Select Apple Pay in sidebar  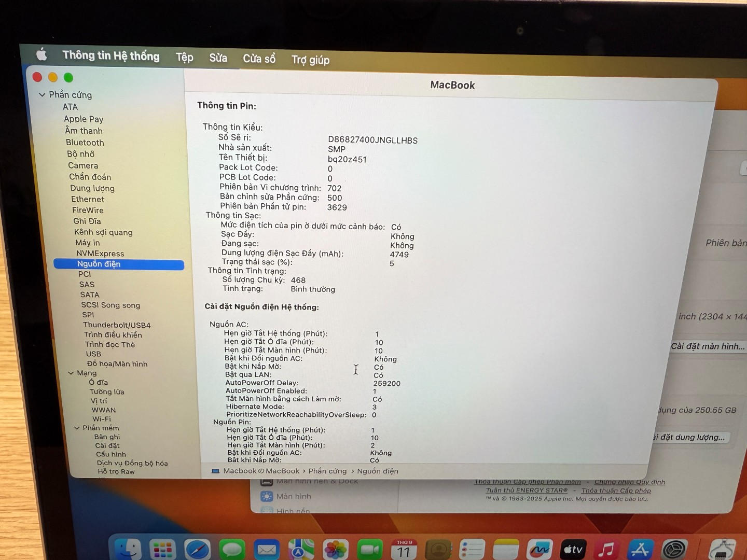(x=84, y=119)
